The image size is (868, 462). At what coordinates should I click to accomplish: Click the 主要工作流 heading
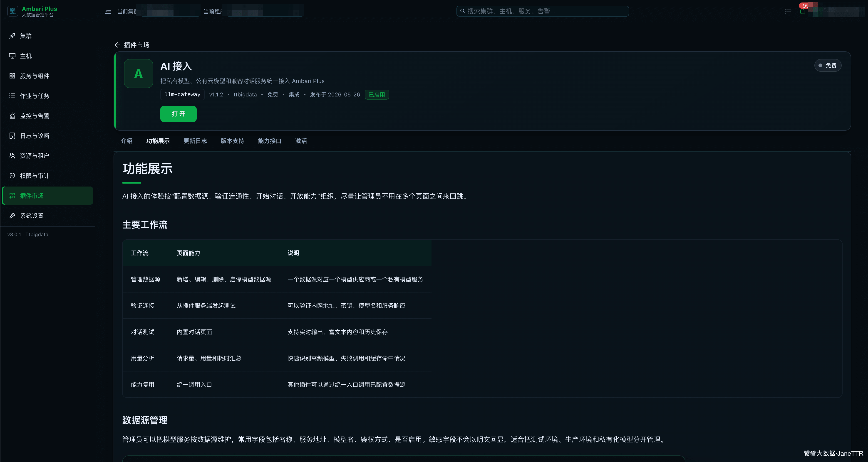click(x=145, y=225)
